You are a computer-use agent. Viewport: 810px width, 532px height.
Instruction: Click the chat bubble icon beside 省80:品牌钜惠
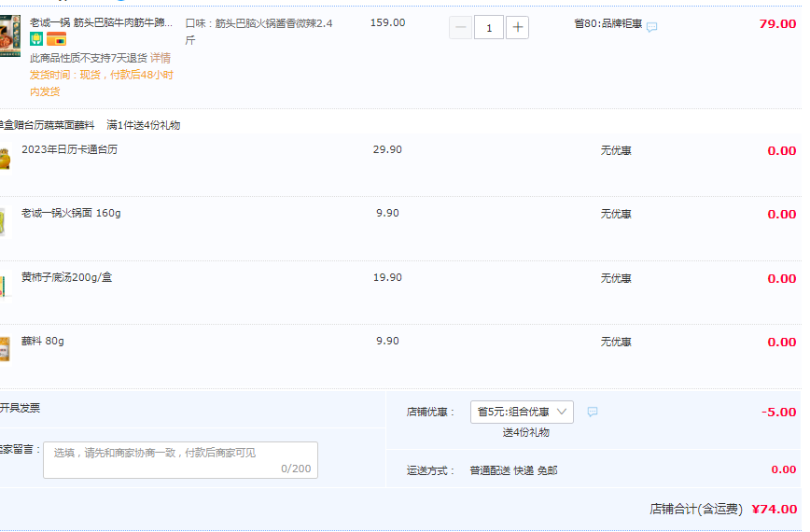[x=652, y=27]
